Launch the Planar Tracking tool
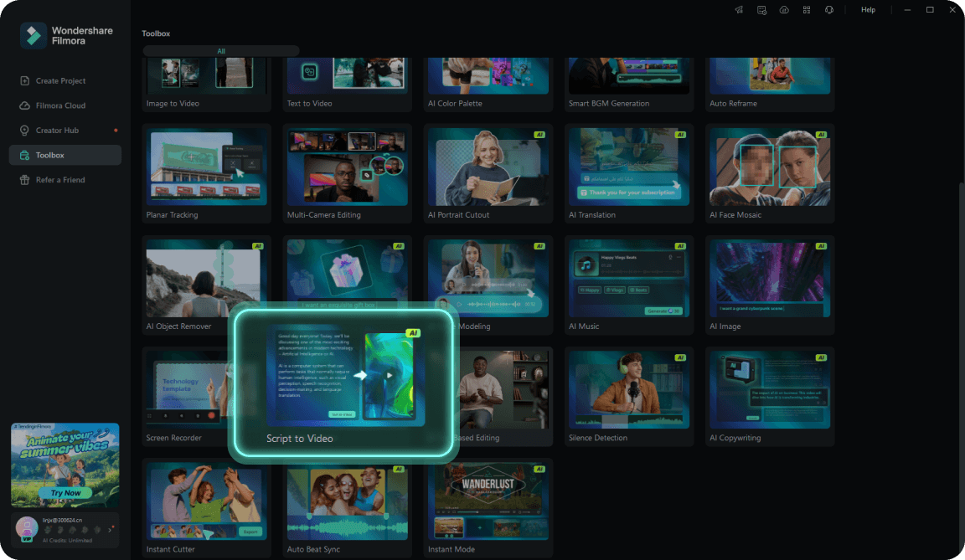The width and height of the screenshot is (965, 560). coord(206,173)
